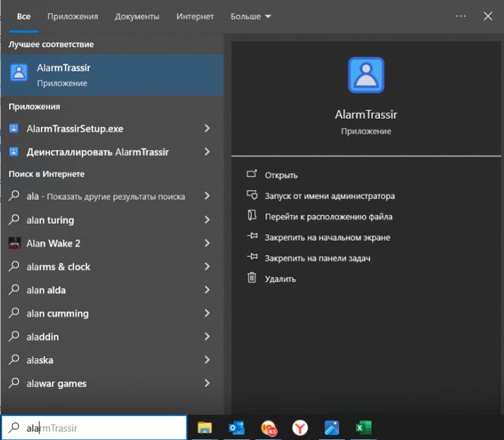504x440 pixels.
Task: Click the Деинсталлировать AlarmTrassir label
Action: (x=97, y=152)
